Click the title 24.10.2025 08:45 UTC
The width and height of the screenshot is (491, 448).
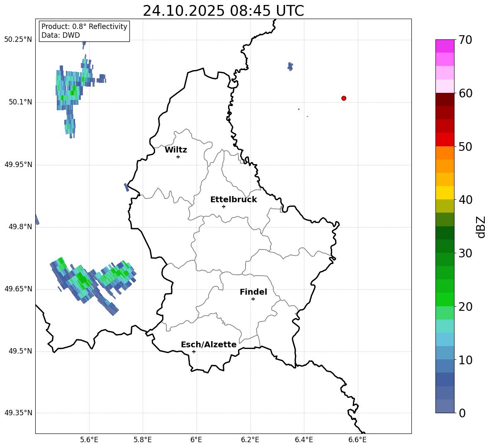(223, 11)
